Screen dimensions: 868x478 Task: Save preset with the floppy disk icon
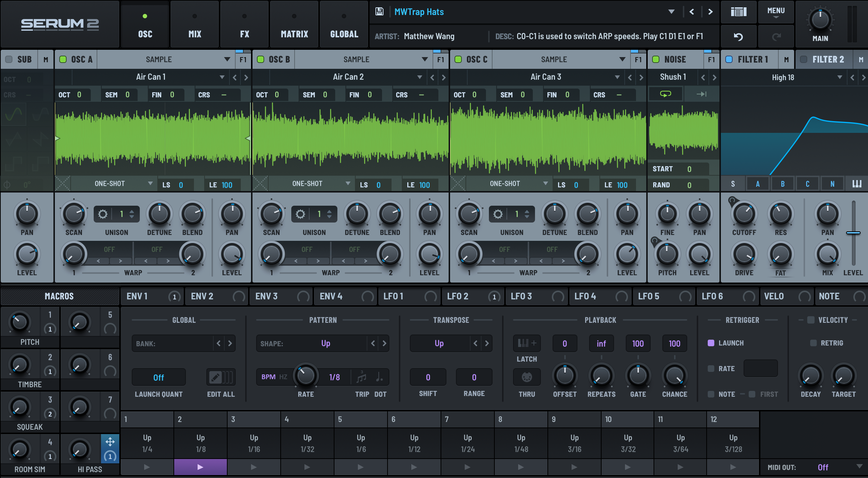(379, 12)
